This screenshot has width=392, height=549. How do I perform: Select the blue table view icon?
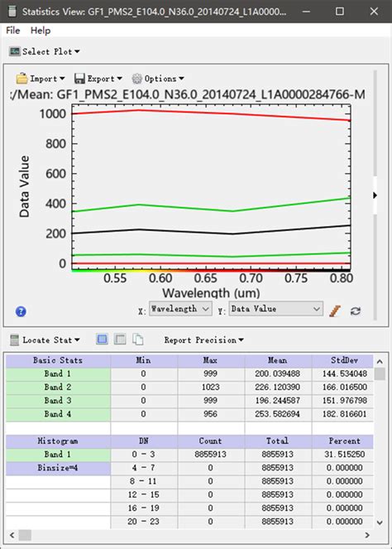(102, 339)
